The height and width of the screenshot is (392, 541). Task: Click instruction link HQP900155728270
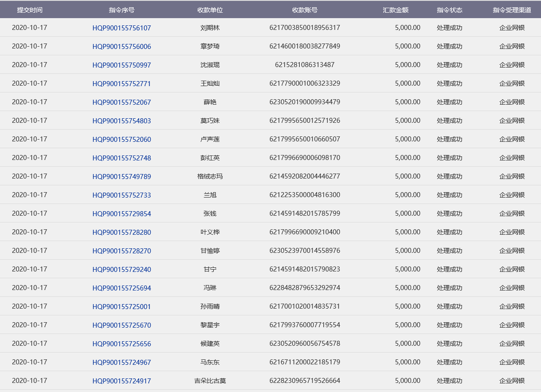(122, 251)
